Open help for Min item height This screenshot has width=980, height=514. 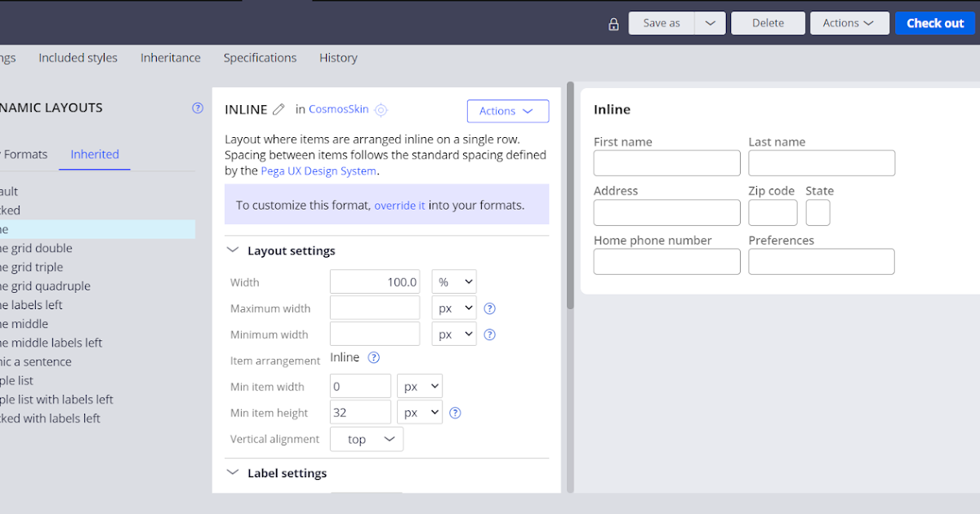coord(455,412)
